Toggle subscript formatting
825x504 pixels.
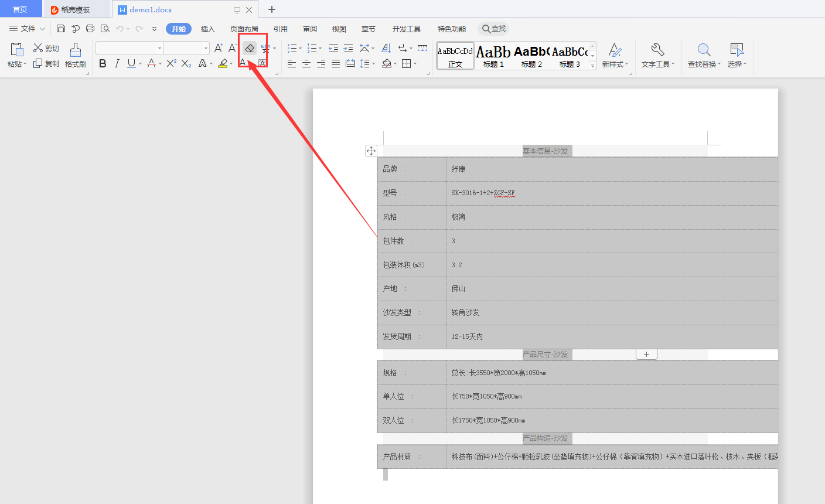pyautogui.click(x=186, y=63)
